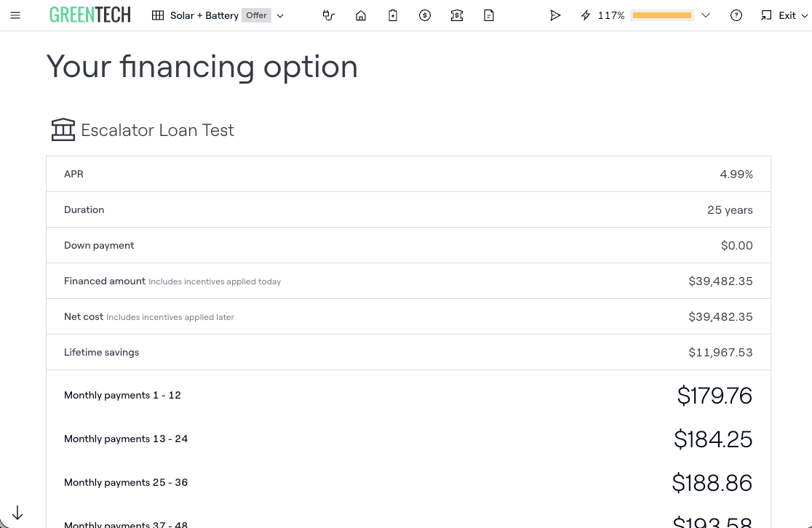Expand the 117% energy offset chevron
Image resolution: width=812 pixels, height=528 pixels.
705,16
